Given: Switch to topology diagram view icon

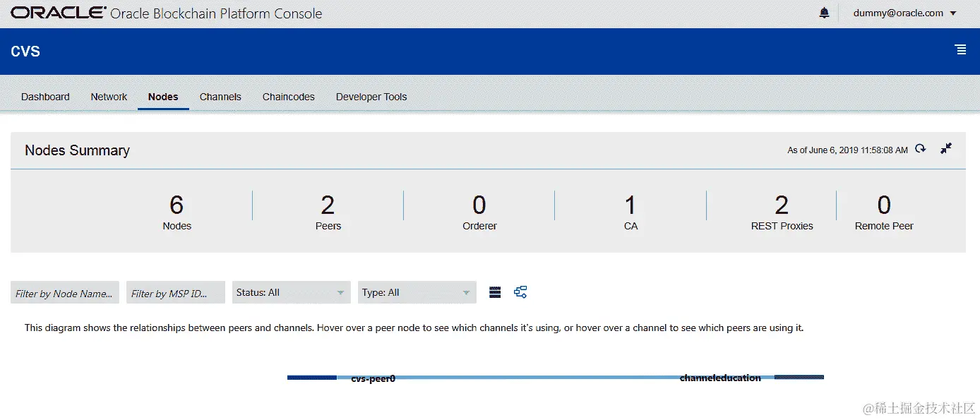Looking at the screenshot, I should pos(520,292).
